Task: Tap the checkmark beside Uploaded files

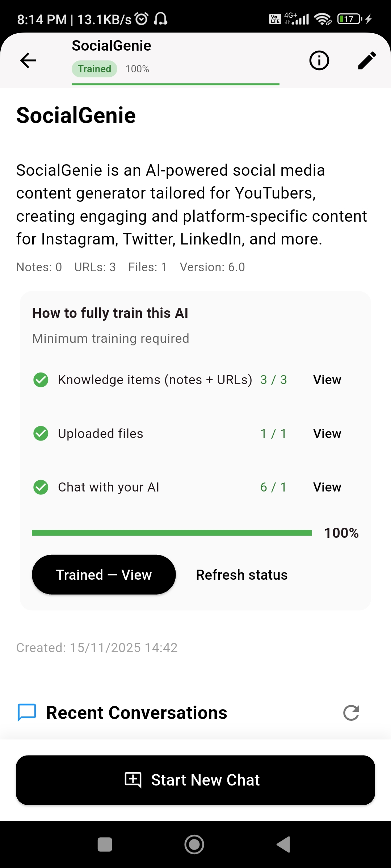Action: click(41, 433)
